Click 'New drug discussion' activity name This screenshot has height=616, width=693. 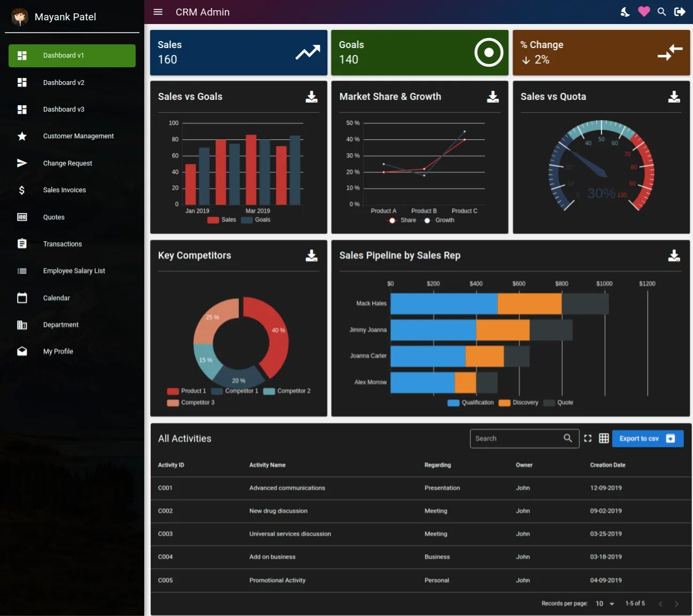[278, 511]
